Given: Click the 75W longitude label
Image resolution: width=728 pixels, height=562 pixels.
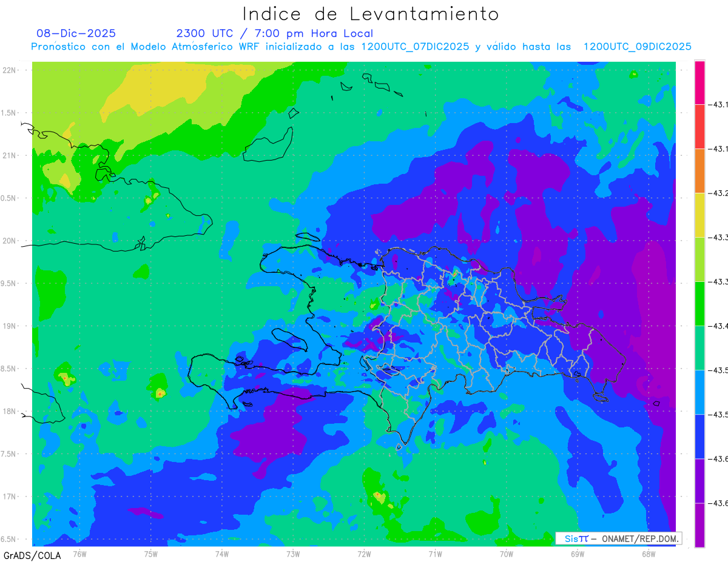Looking at the screenshot, I should click(151, 554).
